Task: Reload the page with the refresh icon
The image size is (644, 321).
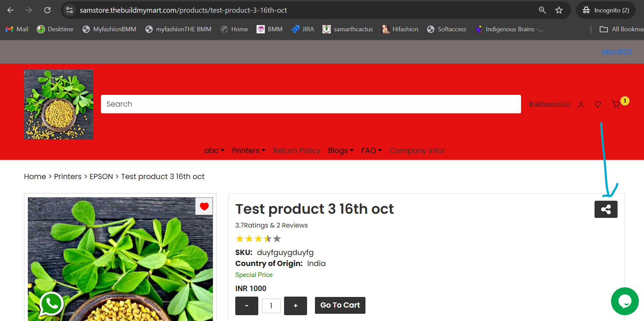Action: tap(47, 10)
